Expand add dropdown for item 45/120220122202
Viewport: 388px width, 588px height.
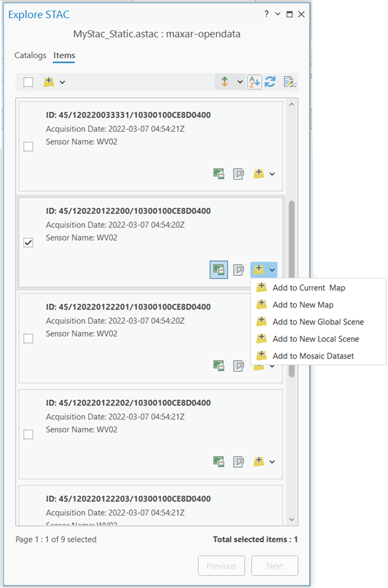coord(272,461)
